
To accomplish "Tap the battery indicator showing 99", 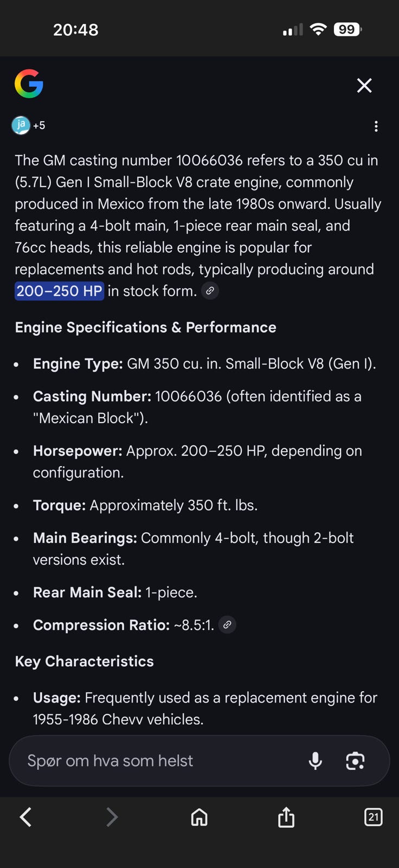I will (x=347, y=29).
